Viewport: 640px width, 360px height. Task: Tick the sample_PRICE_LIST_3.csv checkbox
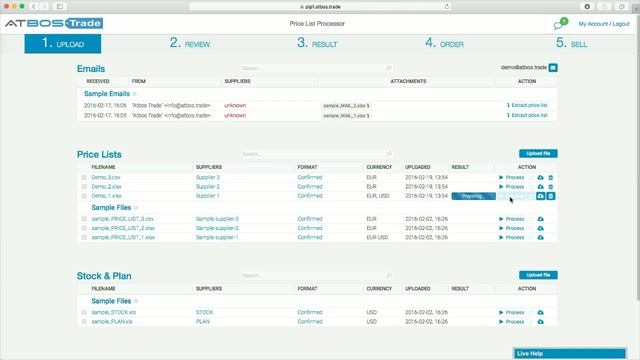pos(84,219)
